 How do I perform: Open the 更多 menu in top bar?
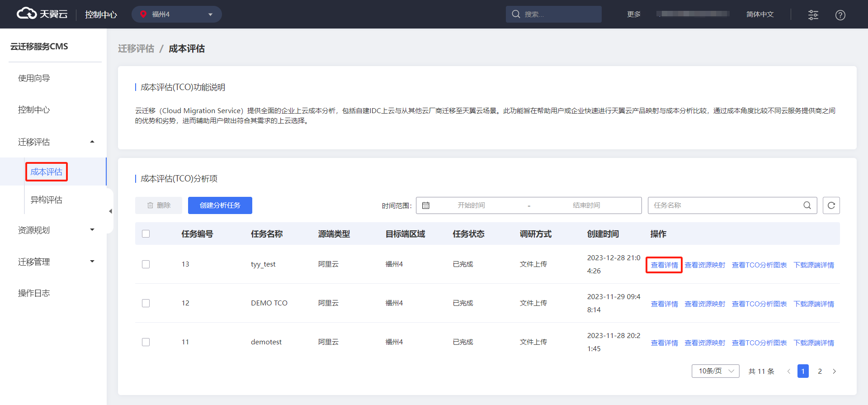(x=633, y=14)
